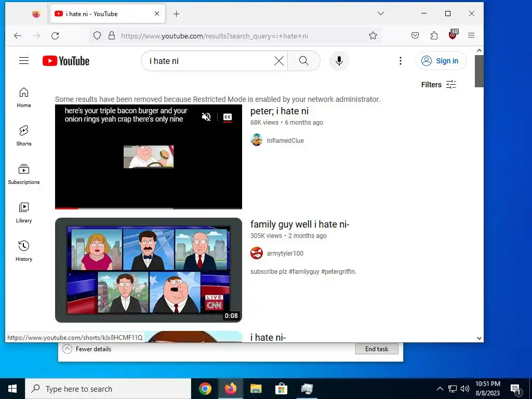Select the "i hate ni - YouTube" tab
Image resolution: width=532 pixels, height=399 pixels.
[108, 14]
